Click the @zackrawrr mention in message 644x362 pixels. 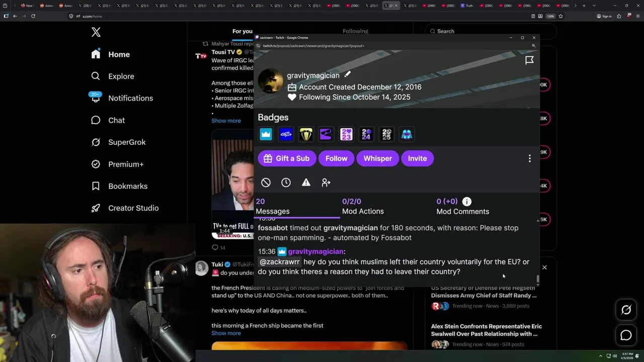click(x=279, y=262)
